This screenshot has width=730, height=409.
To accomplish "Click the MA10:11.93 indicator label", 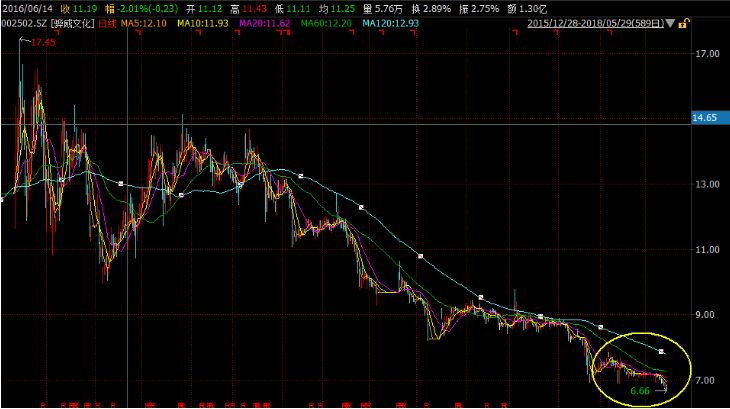I will point(203,23).
